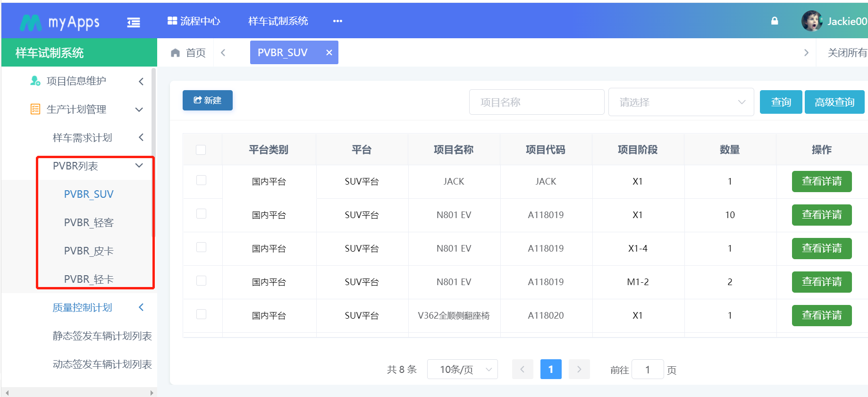This screenshot has width=868, height=397.
Task: Click the home icon beside 首页
Action: click(x=176, y=53)
